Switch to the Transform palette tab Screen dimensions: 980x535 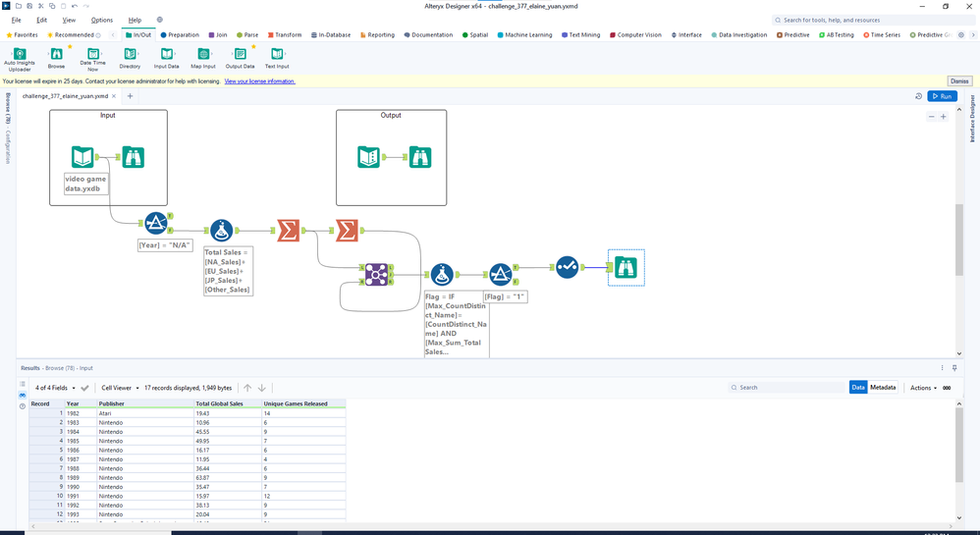tap(285, 35)
